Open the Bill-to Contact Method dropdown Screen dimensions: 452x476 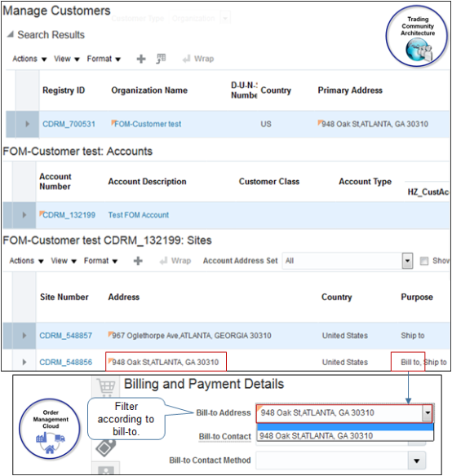417,461
